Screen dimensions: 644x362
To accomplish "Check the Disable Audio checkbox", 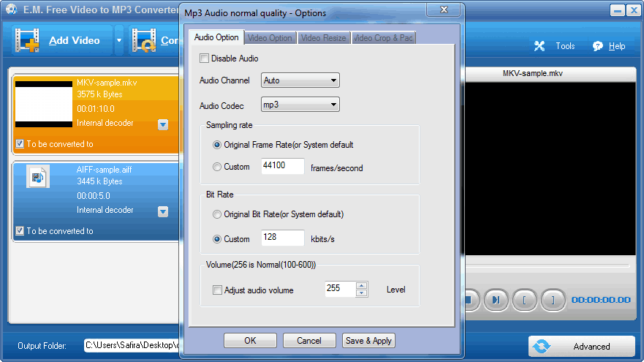I will click(204, 59).
